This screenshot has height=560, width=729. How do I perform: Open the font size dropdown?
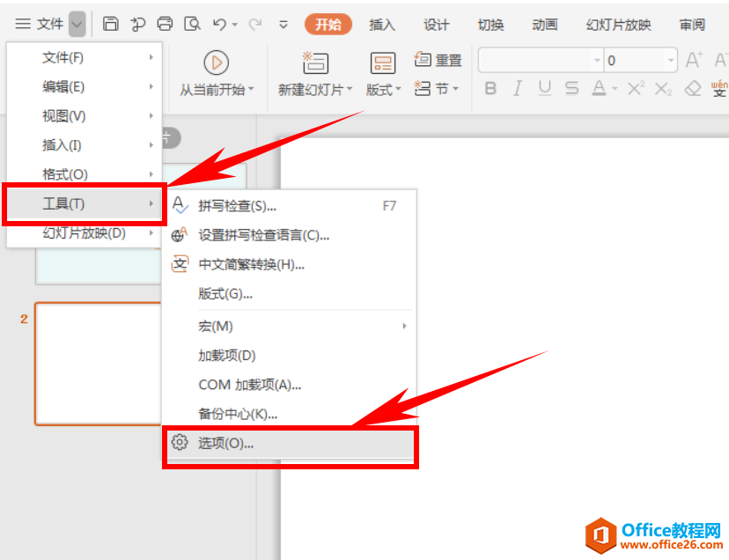pos(673,59)
